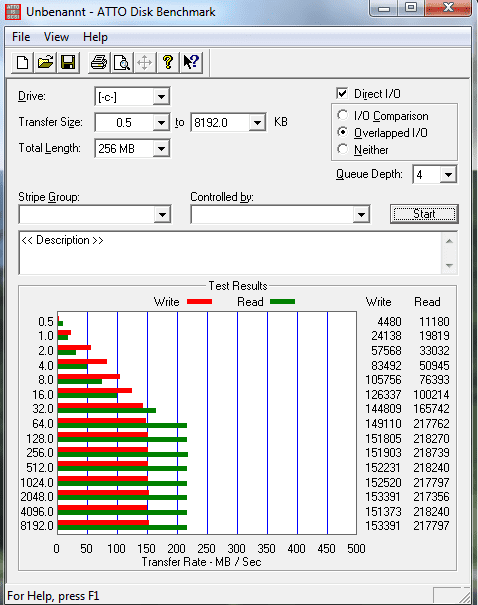Click the green Read legend swatch

[x=282, y=302]
